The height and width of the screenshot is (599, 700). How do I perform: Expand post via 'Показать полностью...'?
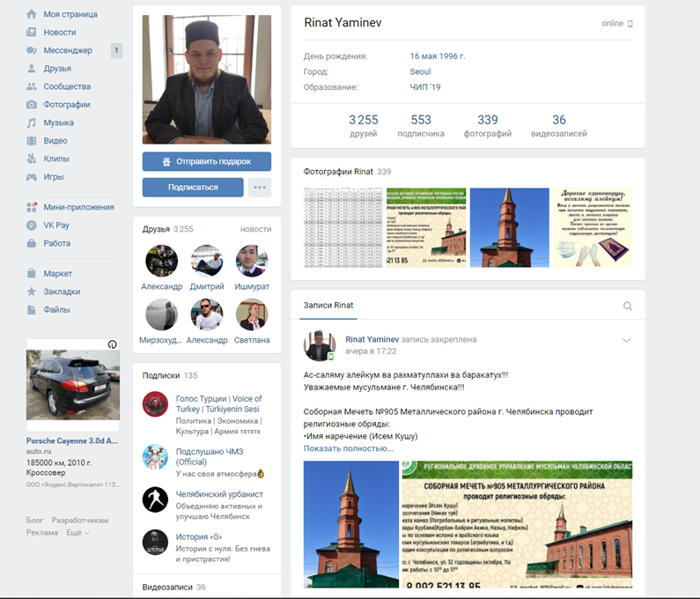click(349, 448)
